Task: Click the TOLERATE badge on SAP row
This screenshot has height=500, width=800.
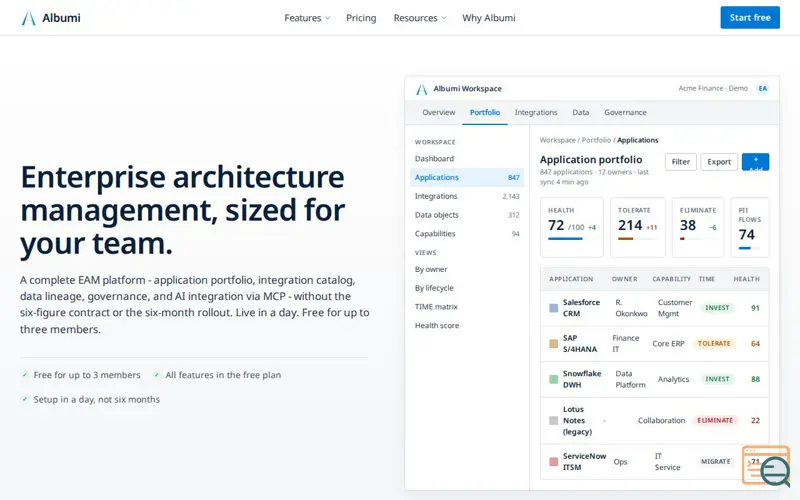Action: coord(714,344)
